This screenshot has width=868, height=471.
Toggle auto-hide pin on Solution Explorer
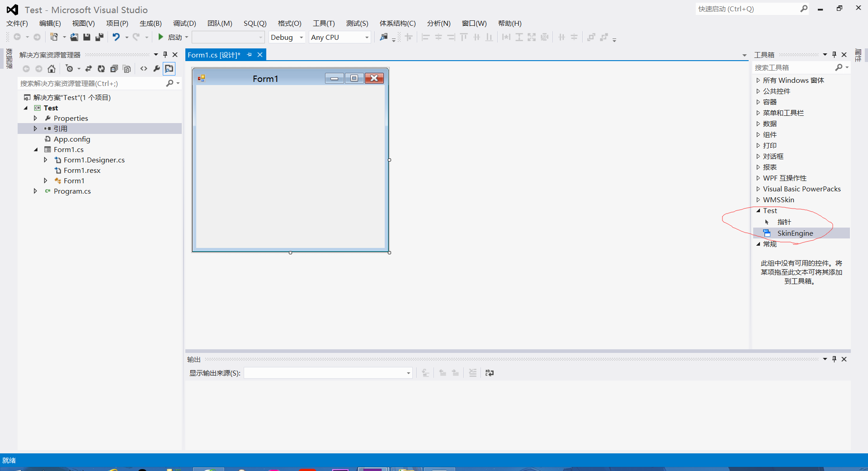[165, 55]
